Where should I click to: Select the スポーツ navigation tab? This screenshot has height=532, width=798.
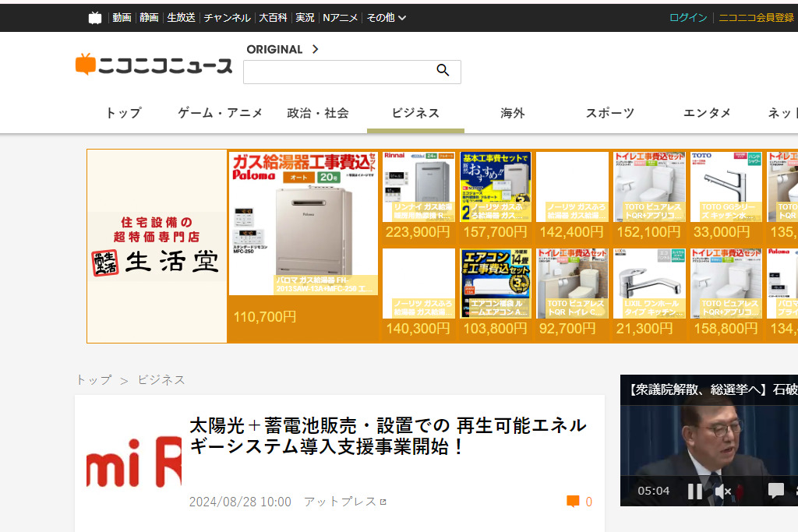tap(610, 113)
